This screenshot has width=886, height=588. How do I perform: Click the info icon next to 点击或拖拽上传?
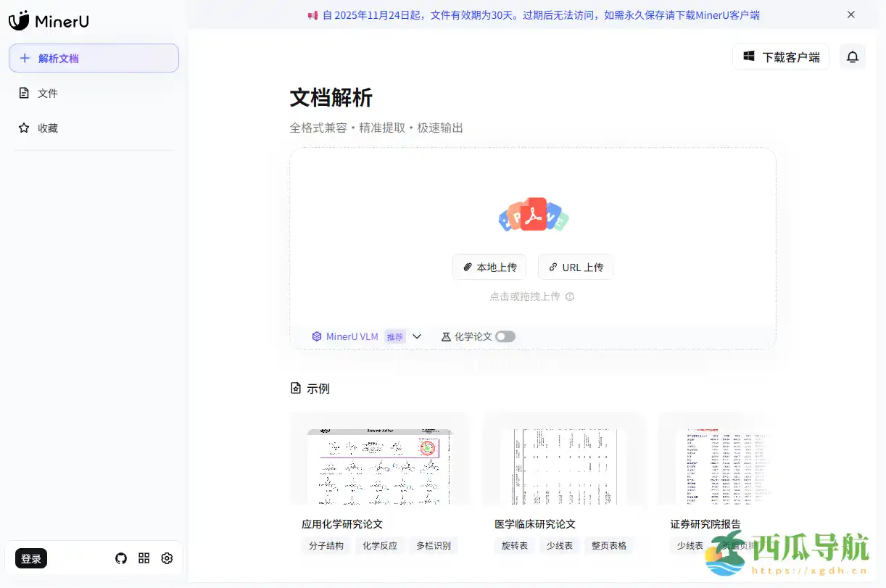[570, 297]
